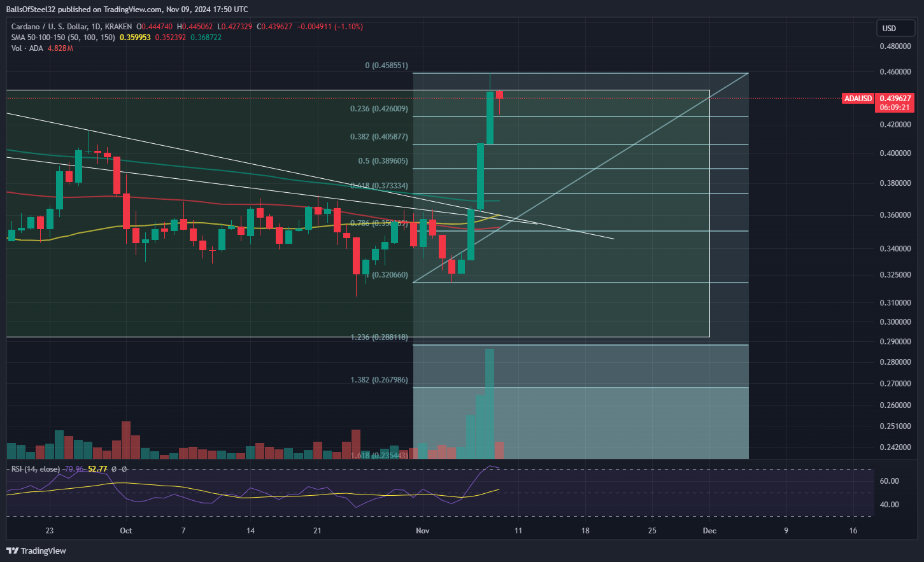The height and width of the screenshot is (562, 924).
Task: Click the 0.340000 price axis label
Action: 895,249
